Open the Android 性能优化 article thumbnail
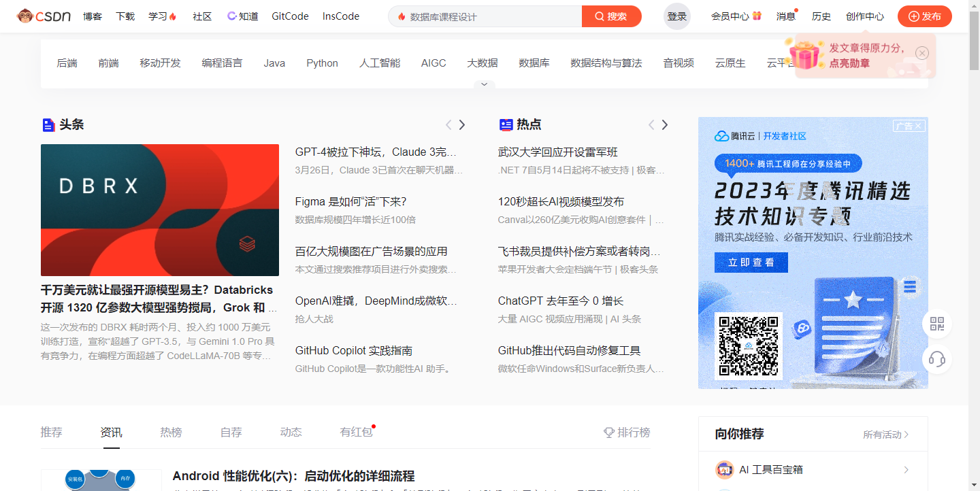This screenshot has height=491, width=980. 101,480
